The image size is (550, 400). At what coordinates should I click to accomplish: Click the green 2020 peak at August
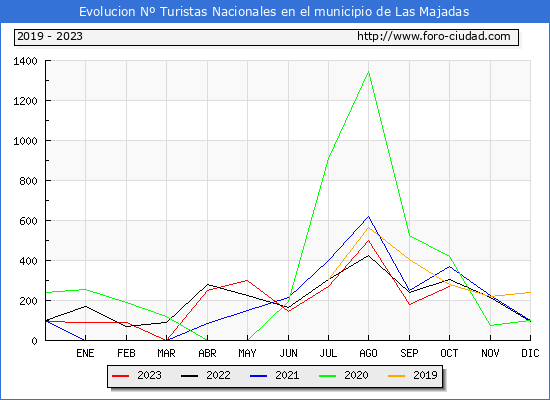tap(368, 72)
